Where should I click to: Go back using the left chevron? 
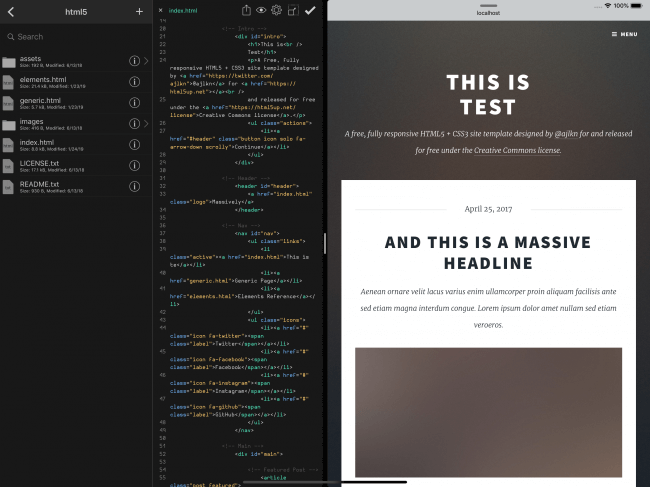tap(10, 11)
